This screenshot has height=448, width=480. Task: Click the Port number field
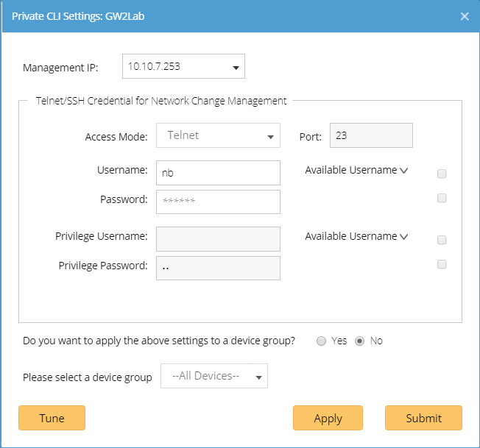pos(371,135)
